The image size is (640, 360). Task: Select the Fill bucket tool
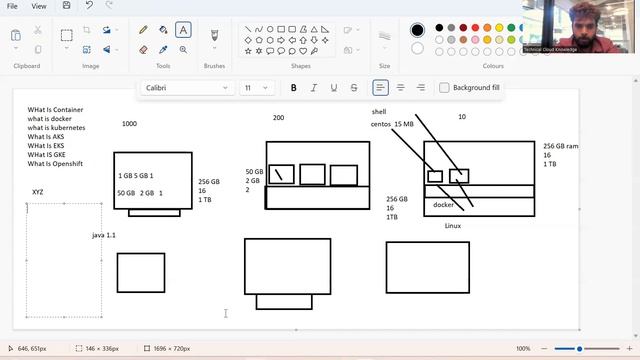(x=163, y=30)
